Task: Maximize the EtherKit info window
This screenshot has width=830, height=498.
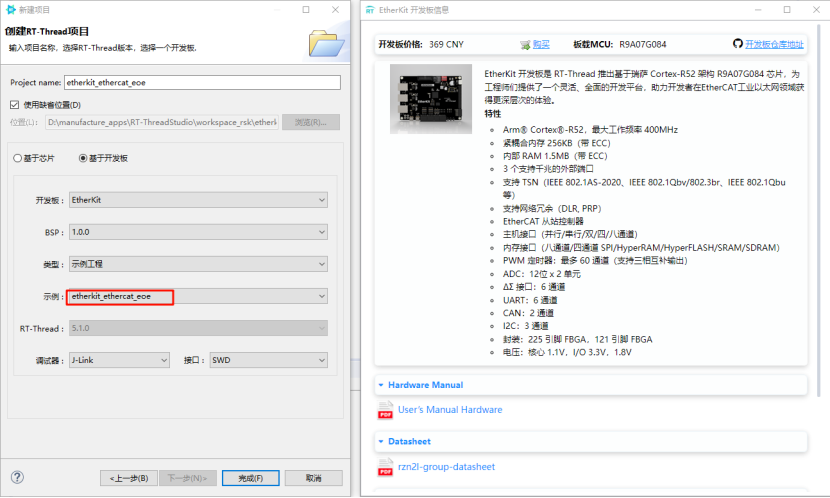Action: tap(787, 10)
